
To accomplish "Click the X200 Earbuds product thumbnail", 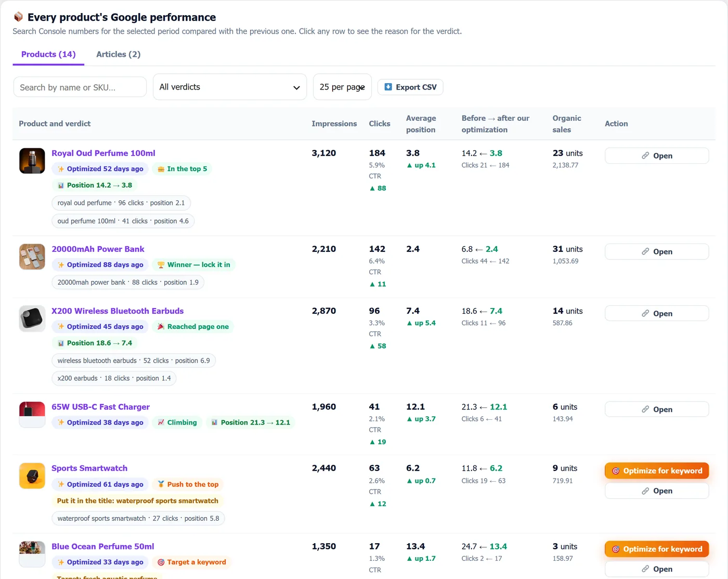I will [32, 318].
